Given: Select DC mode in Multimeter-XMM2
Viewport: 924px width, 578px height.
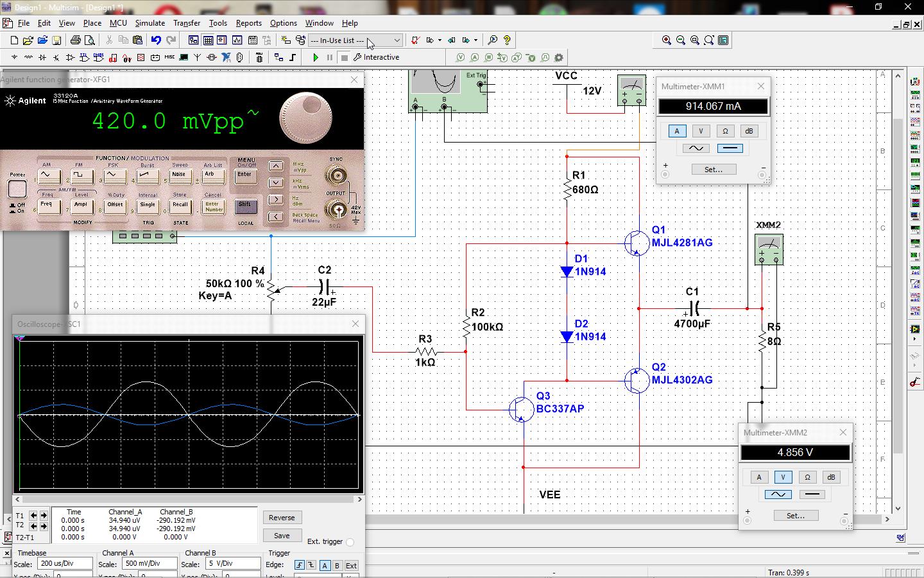Looking at the screenshot, I should tap(812, 495).
